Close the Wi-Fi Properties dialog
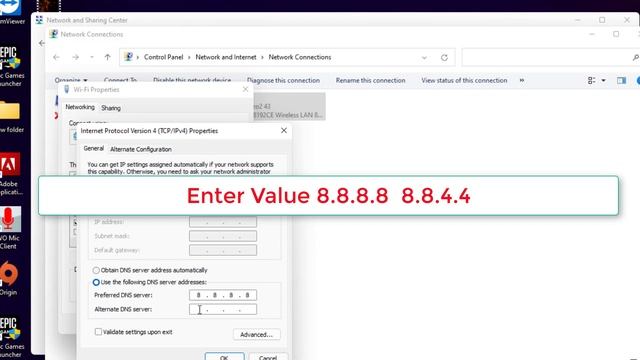Viewport: 640px width, 360px height. [x=245, y=89]
